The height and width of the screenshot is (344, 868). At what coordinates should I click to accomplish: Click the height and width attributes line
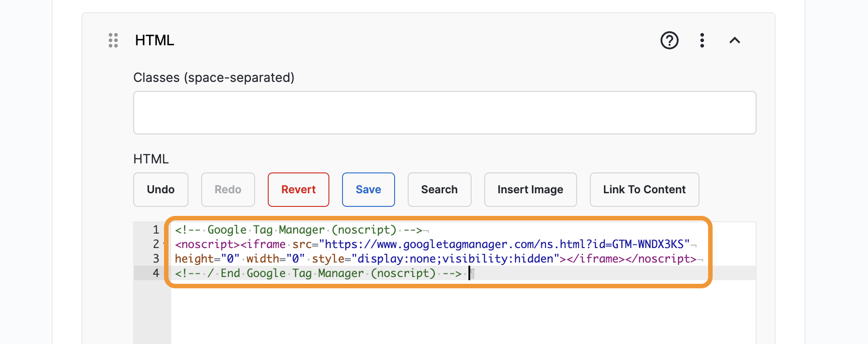435,259
